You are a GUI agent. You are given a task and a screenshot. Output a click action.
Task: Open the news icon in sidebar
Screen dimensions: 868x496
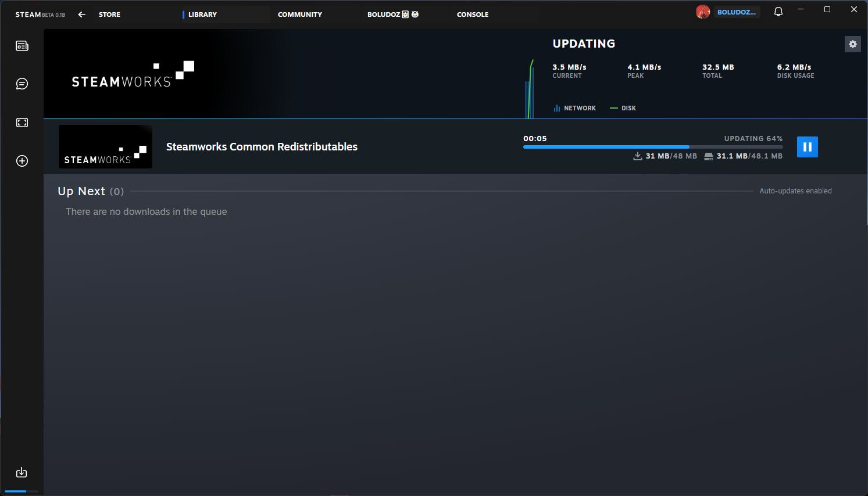pyautogui.click(x=22, y=46)
